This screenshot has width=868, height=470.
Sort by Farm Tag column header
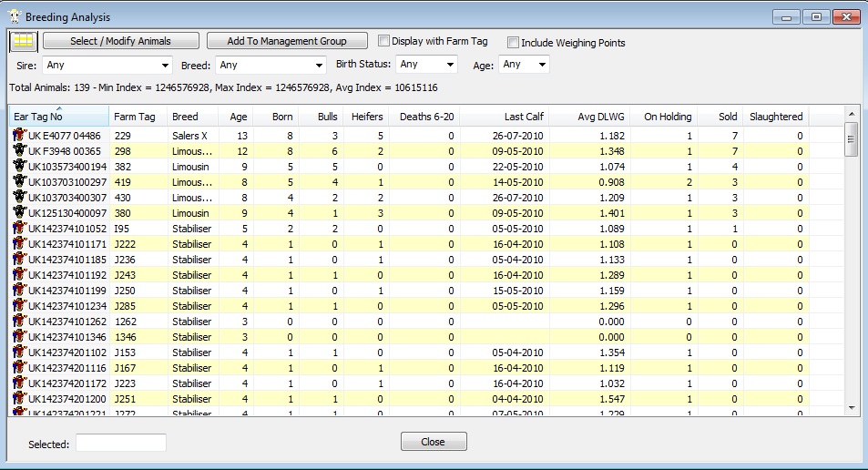point(138,117)
